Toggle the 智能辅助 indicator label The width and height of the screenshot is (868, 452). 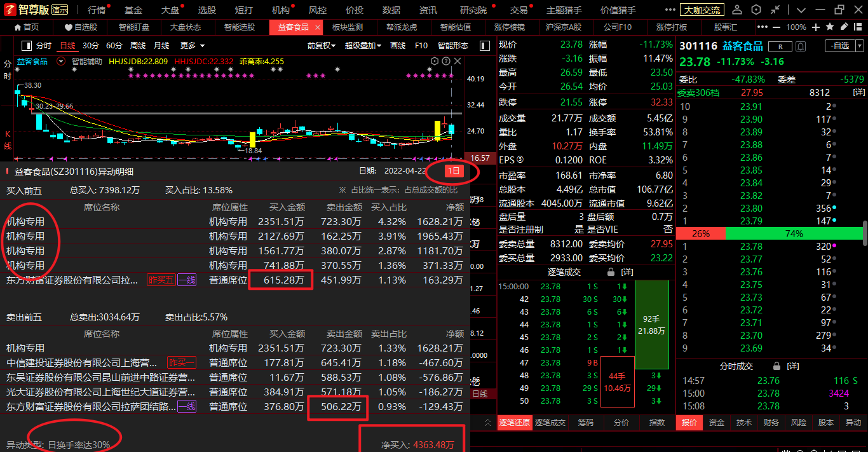tap(86, 62)
